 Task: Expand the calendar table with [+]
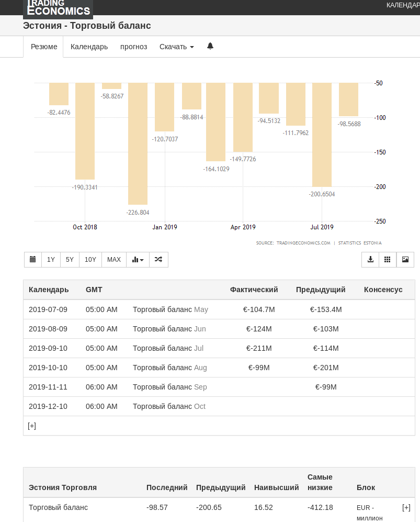click(32, 426)
